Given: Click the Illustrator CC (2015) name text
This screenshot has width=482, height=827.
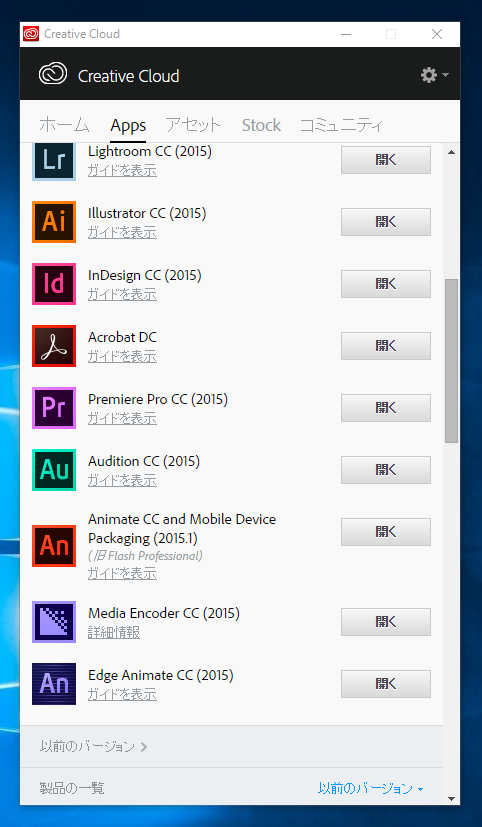Looking at the screenshot, I should tap(147, 214).
